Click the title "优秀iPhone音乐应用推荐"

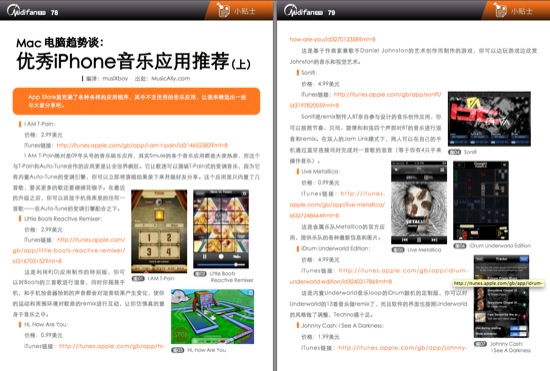pos(123,61)
